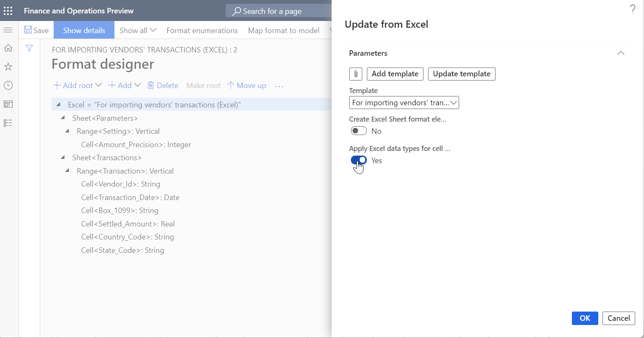Open Recent items clock icon
This screenshot has width=644, height=338.
coord(8,85)
